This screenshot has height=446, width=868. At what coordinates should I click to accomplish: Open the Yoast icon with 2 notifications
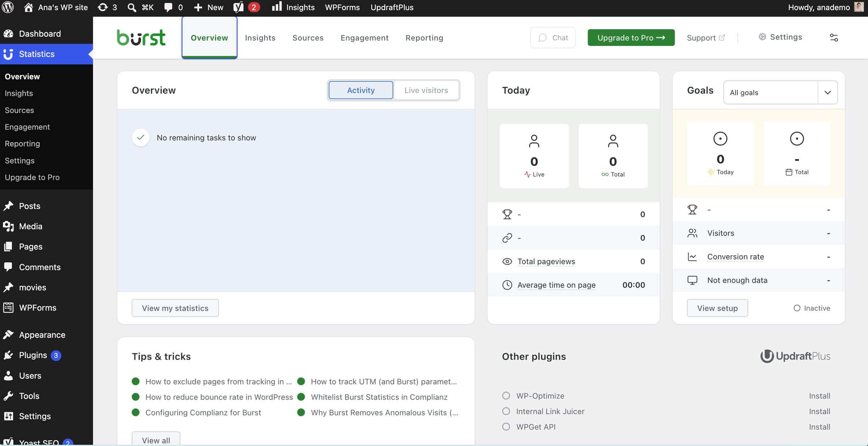[247, 7]
